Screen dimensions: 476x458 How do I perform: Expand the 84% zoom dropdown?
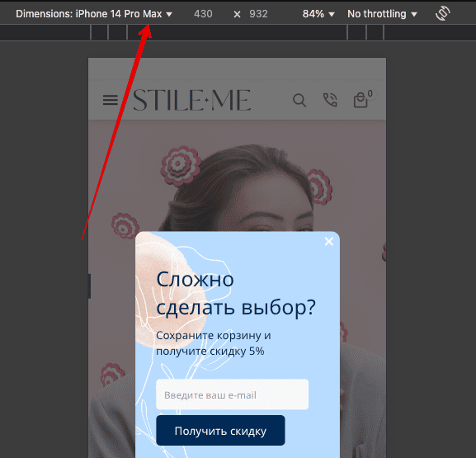point(318,14)
